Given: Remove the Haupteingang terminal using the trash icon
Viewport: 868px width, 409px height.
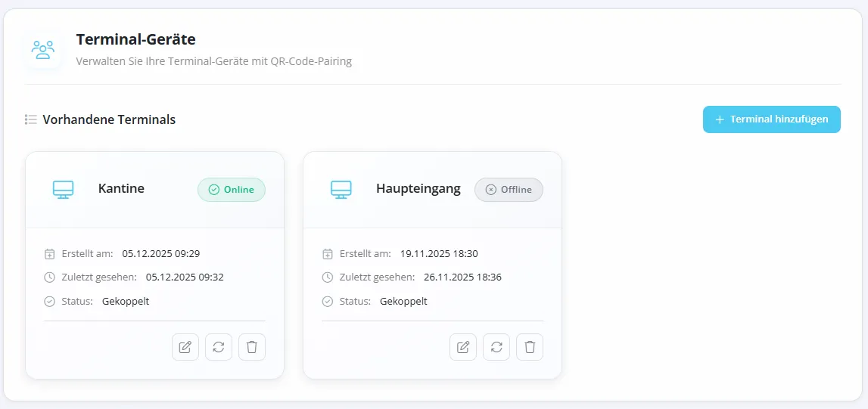Looking at the screenshot, I should point(530,347).
